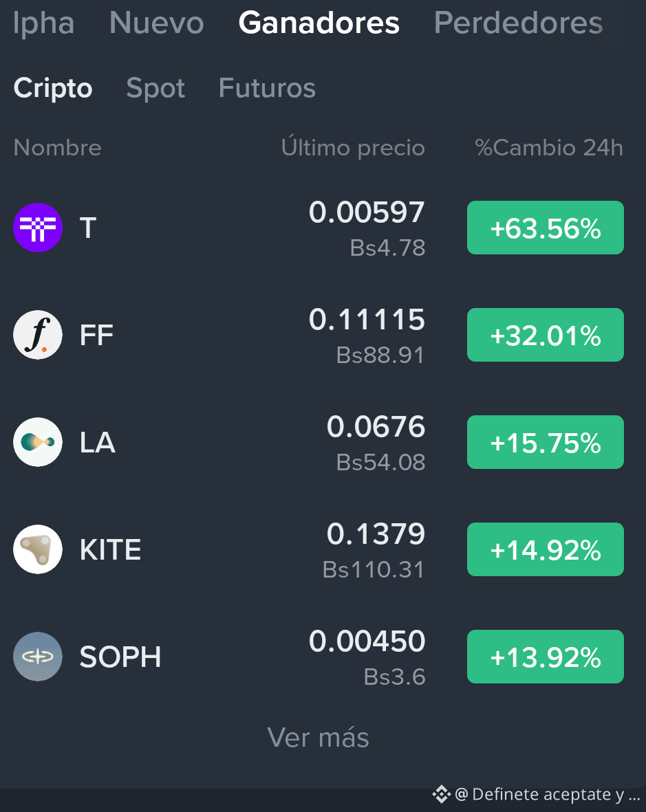
Task: Click the Binance logo in footer
Action: 442,794
